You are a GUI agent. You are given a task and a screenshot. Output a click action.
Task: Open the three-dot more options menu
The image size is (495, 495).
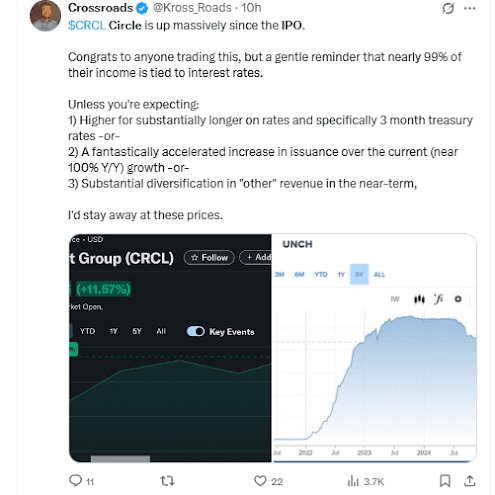coord(470,8)
